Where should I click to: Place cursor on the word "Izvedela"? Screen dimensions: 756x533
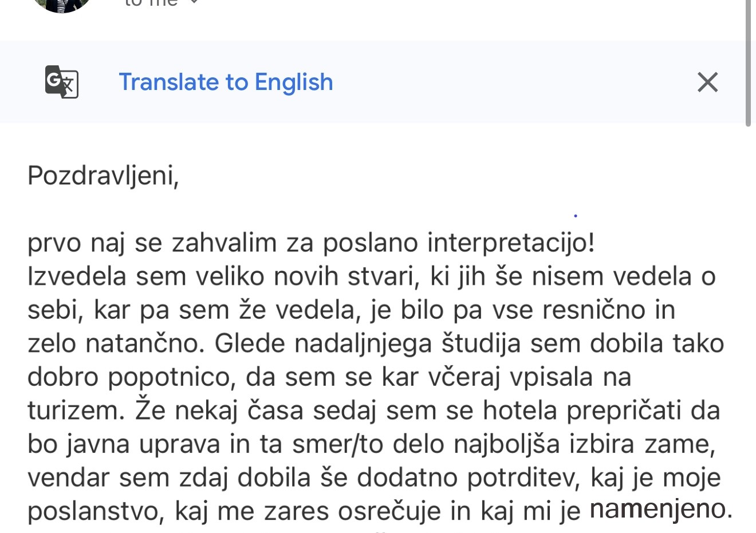click(x=77, y=277)
